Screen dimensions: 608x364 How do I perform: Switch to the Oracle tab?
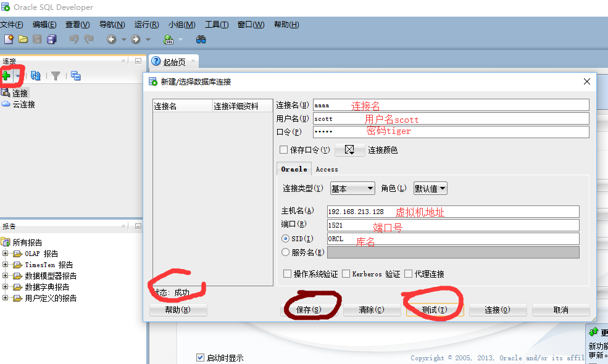294,169
